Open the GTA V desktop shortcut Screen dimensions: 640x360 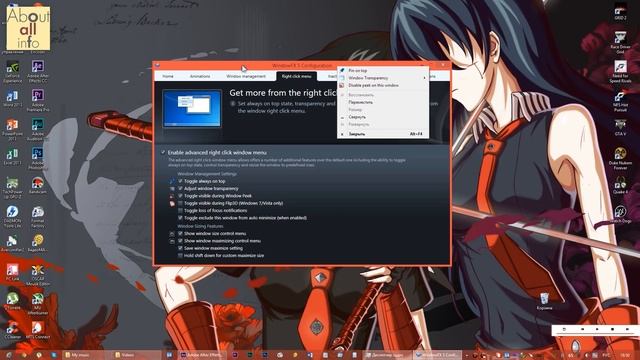point(620,127)
